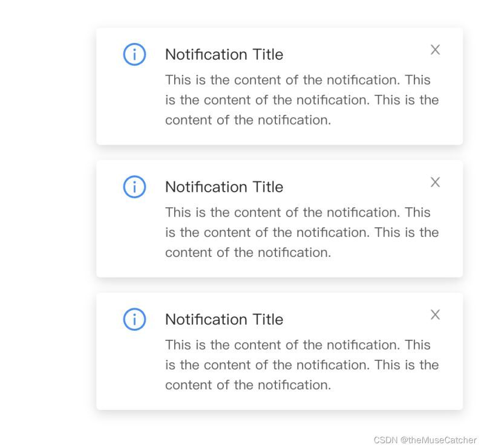
Task: Click the middle notification's title text
Action: (x=224, y=187)
